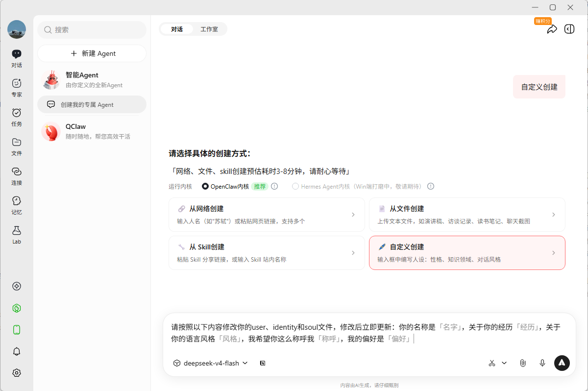This screenshot has width=588, height=391.
Task: Choose 自定义创建 card title
Action: [407, 247]
